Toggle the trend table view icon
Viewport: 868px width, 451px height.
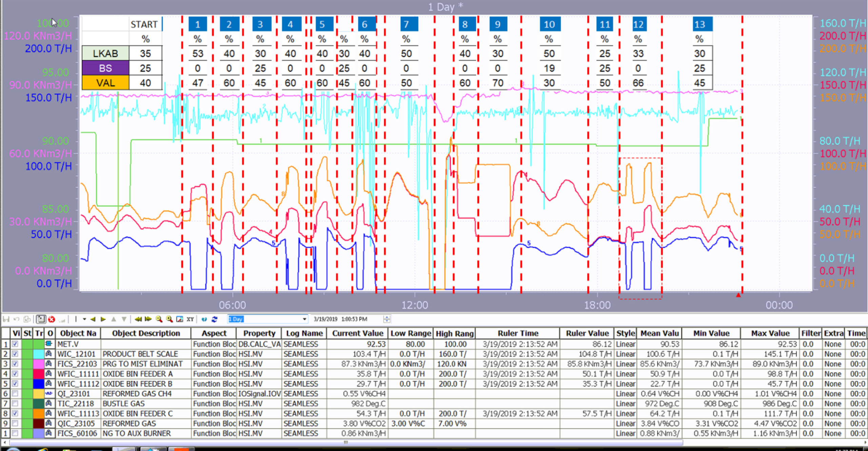point(41,319)
